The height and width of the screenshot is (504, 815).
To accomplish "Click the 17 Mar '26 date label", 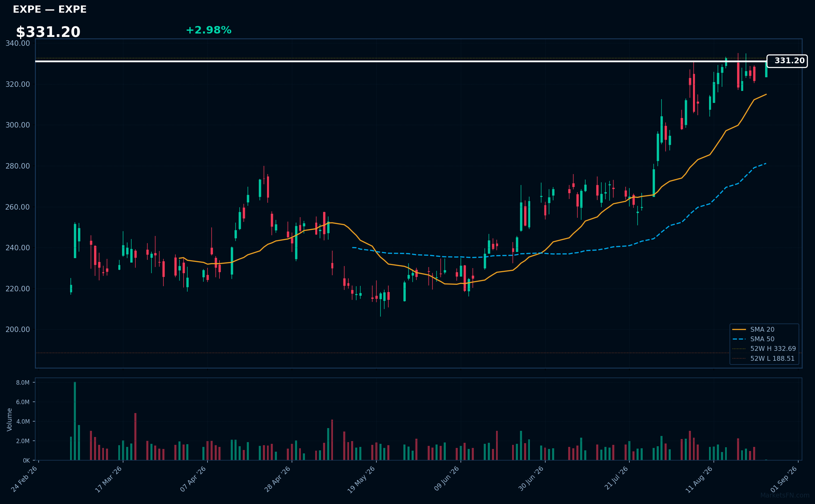I will (x=109, y=479).
